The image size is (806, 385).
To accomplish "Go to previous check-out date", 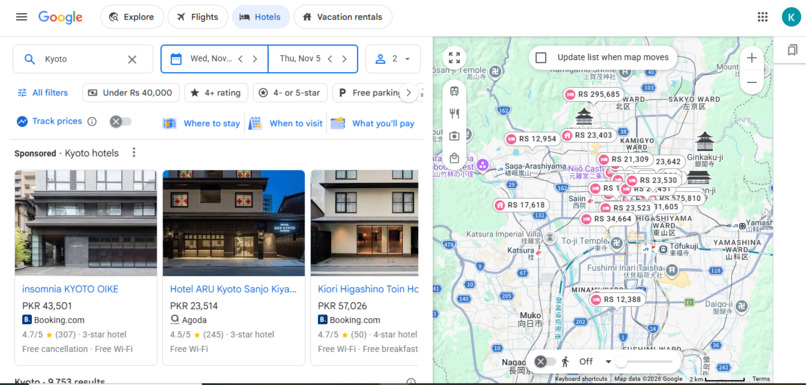I will 330,59.
